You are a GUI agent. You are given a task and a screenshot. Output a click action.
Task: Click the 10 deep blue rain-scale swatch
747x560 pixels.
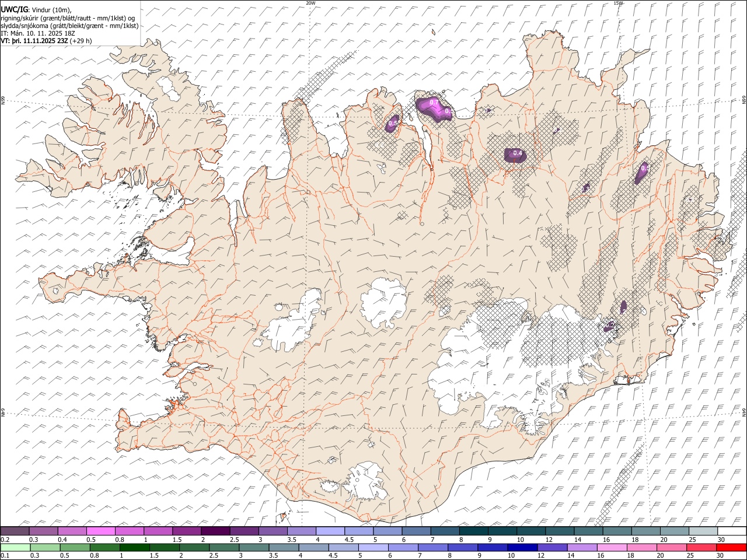(x=522, y=547)
